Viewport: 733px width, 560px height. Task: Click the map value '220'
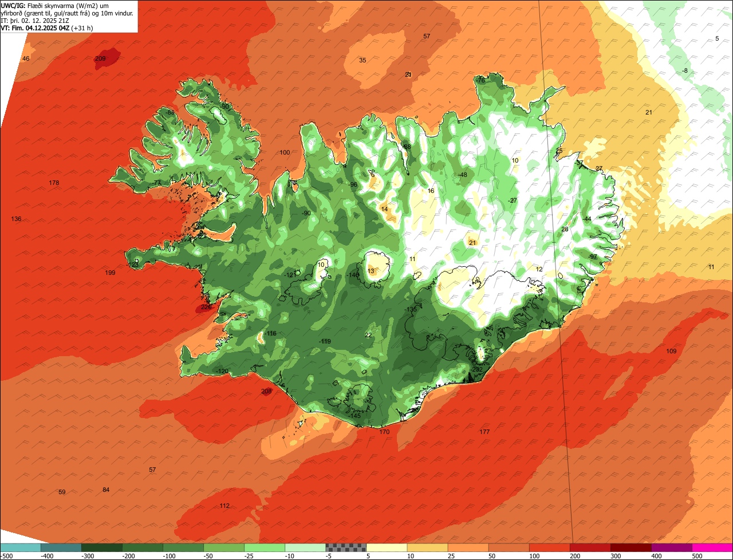click(x=206, y=307)
